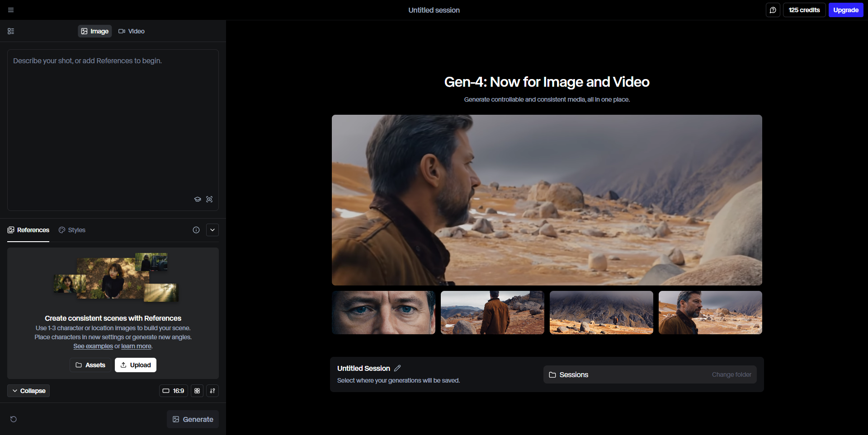This screenshot has width=868, height=435.
Task: Open the hamburger menu in top-left corner
Action: coord(11,10)
